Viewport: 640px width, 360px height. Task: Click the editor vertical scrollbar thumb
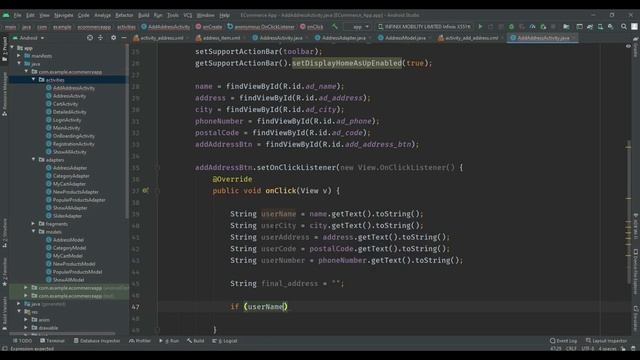tap(629, 212)
